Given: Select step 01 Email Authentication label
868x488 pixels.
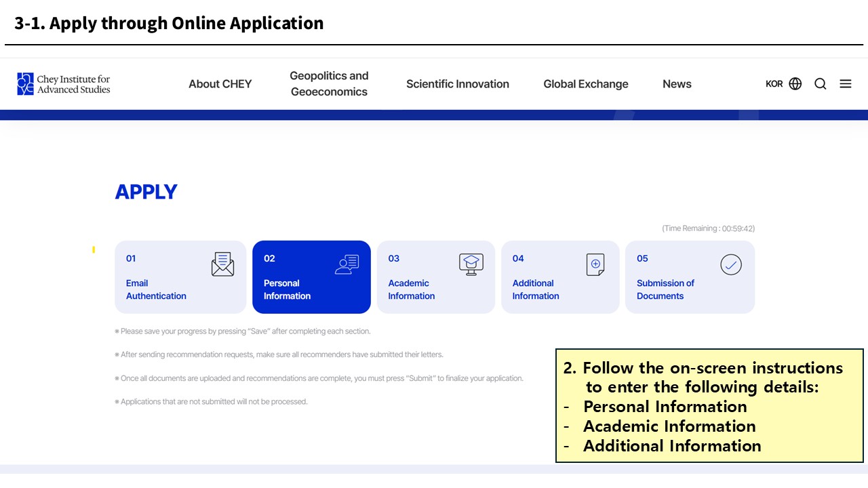Looking at the screenshot, I should point(156,289).
